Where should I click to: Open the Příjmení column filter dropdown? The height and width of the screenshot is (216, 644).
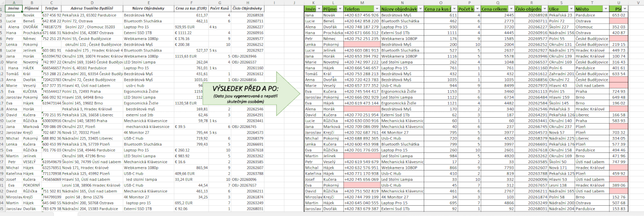(x=340, y=9)
